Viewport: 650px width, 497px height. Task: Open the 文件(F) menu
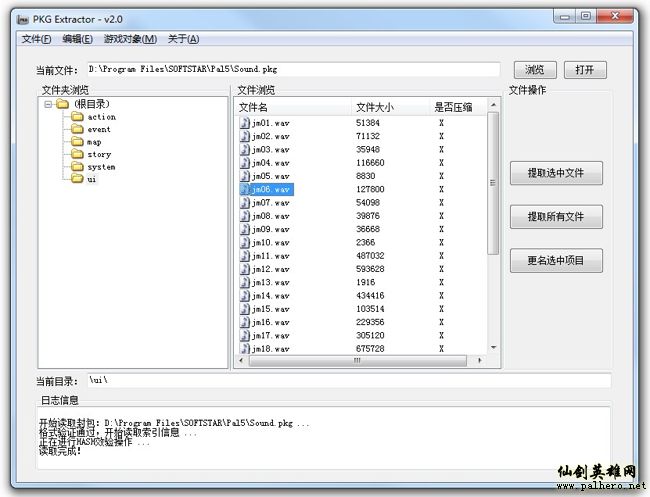point(36,39)
